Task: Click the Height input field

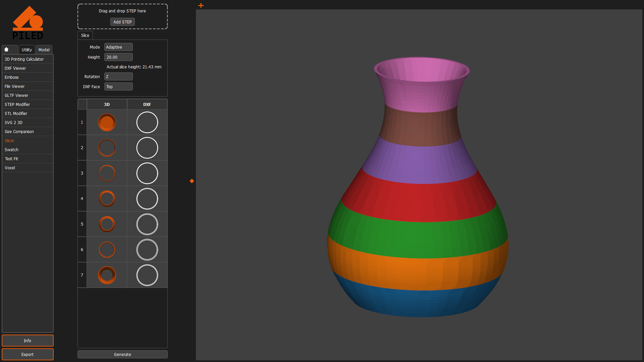Action: click(x=118, y=57)
